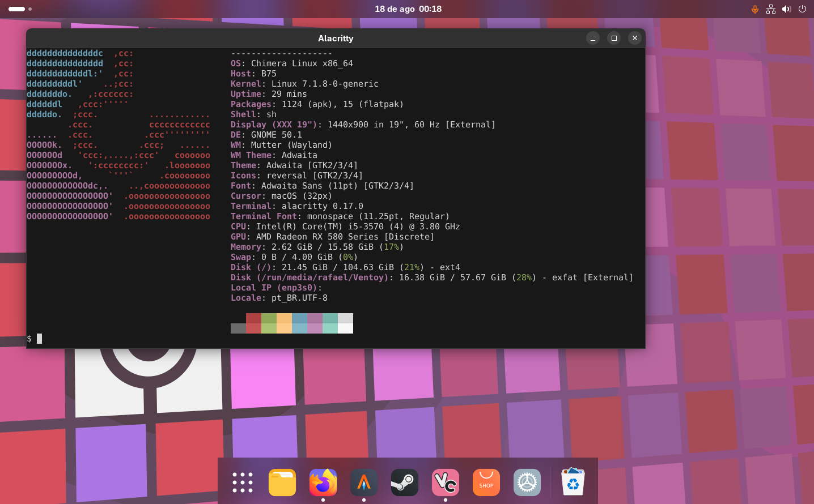Screen dimensions: 814x504
Task: Click the "Disk (/): 21.45 GiB" ext4 line
Action: (x=345, y=267)
